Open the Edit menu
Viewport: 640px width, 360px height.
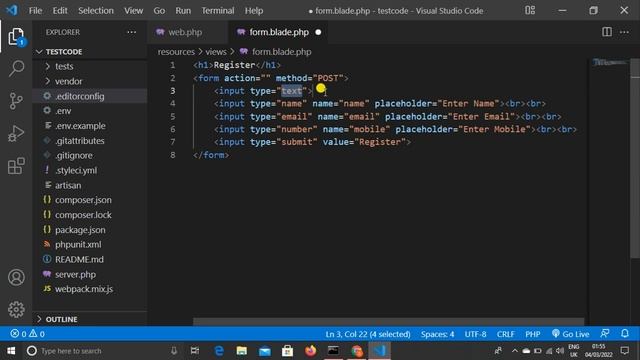[60, 11]
